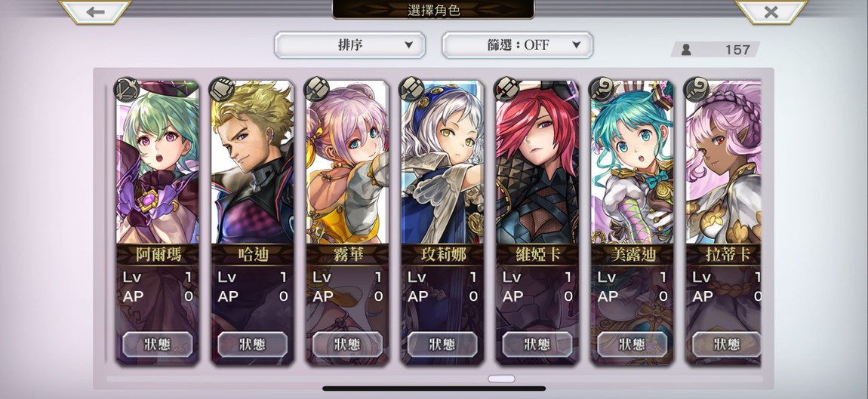The height and width of the screenshot is (399, 868).
Task: Click the staff class icon on 美露迪
Action: [x=602, y=89]
